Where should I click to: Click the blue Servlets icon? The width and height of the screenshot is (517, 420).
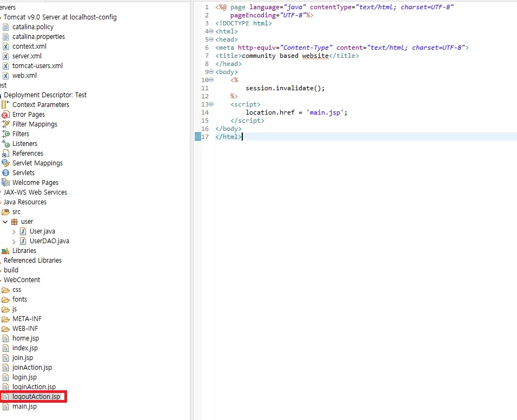coord(5,173)
